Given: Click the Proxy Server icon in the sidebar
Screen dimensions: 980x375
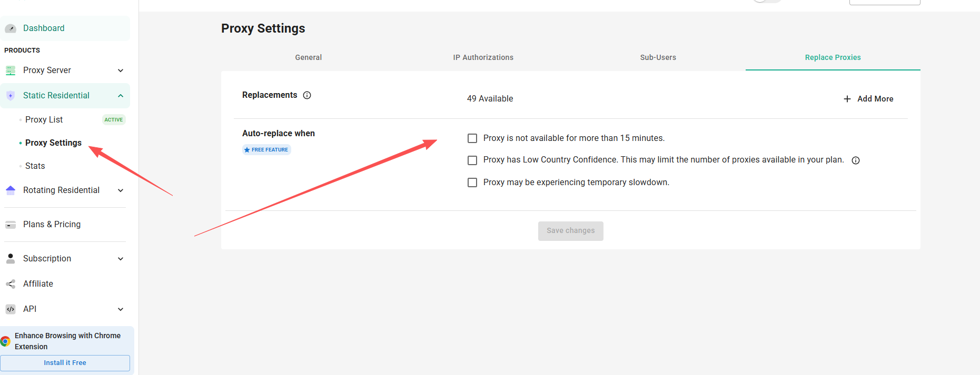Looking at the screenshot, I should click(11, 70).
